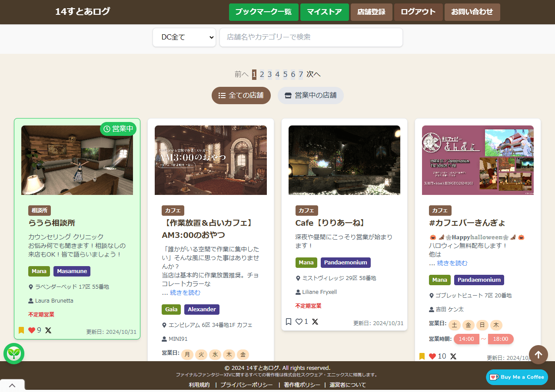Go to the マイストア section

pyautogui.click(x=324, y=12)
